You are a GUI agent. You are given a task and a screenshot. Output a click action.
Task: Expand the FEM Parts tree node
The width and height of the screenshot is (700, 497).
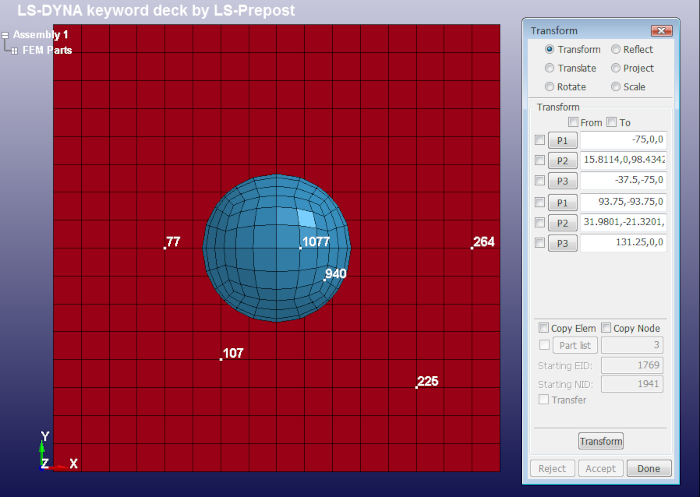(x=14, y=50)
